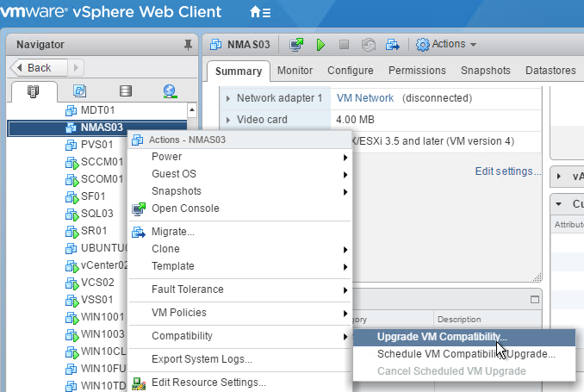Switch to the Datastores tab
Viewport: 584px width, 392px height.
pos(550,71)
